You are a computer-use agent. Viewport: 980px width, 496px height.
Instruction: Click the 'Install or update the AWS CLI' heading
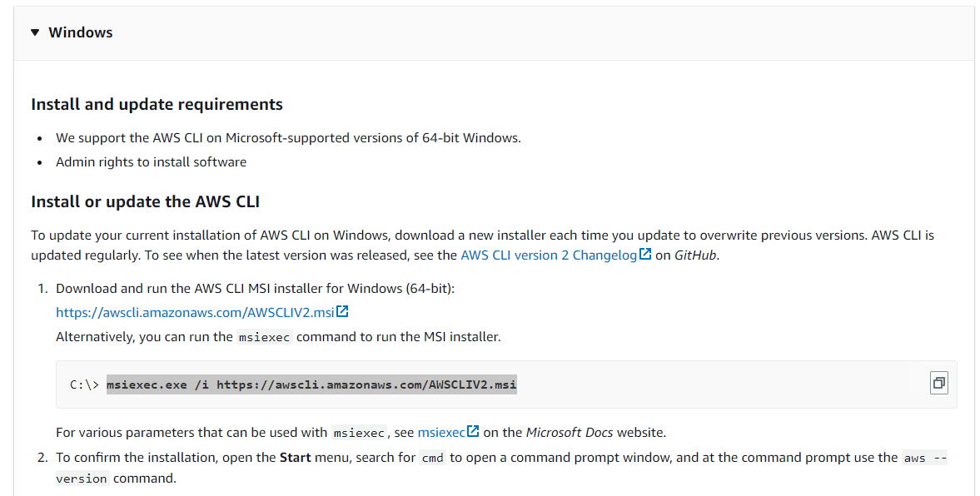tap(145, 201)
